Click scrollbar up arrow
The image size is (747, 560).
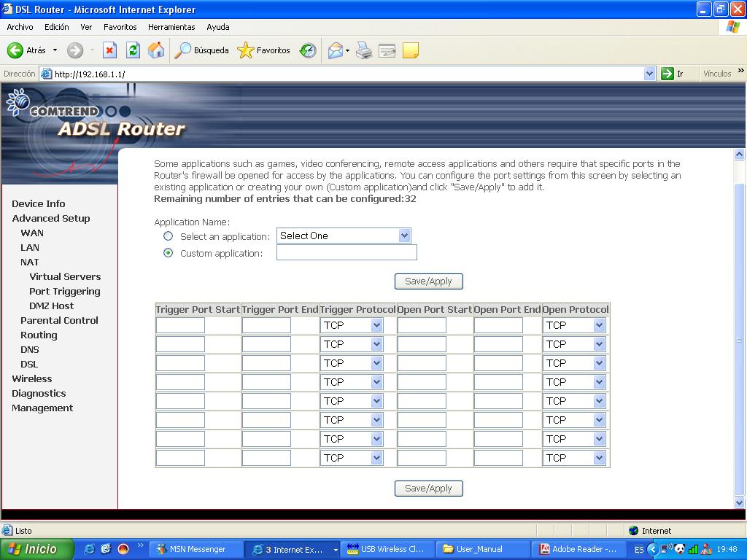740,154
